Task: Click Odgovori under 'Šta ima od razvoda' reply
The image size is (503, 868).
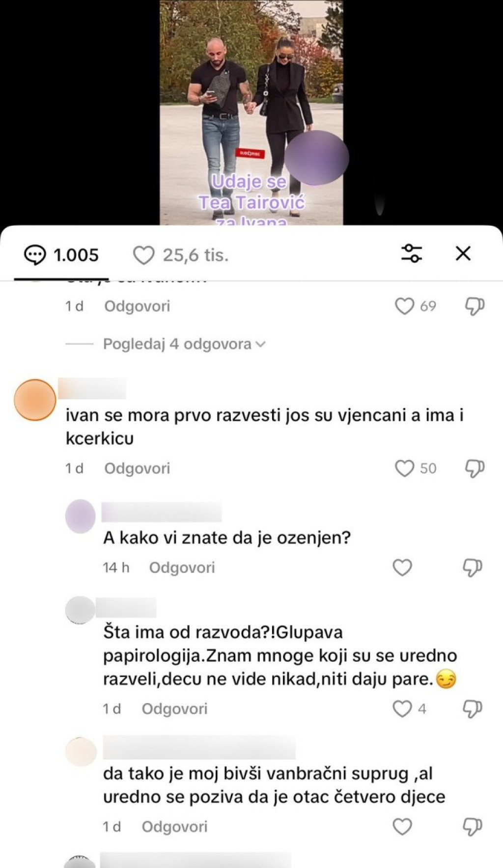Action: click(x=175, y=709)
